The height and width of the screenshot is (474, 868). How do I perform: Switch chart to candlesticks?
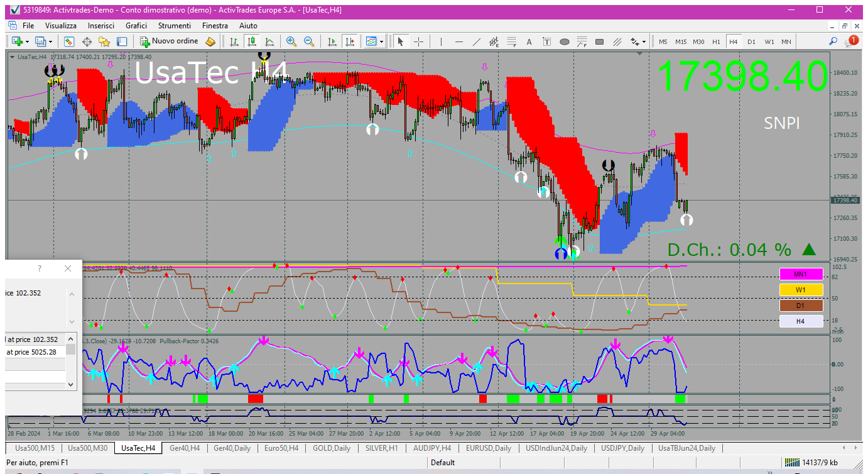coord(252,41)
